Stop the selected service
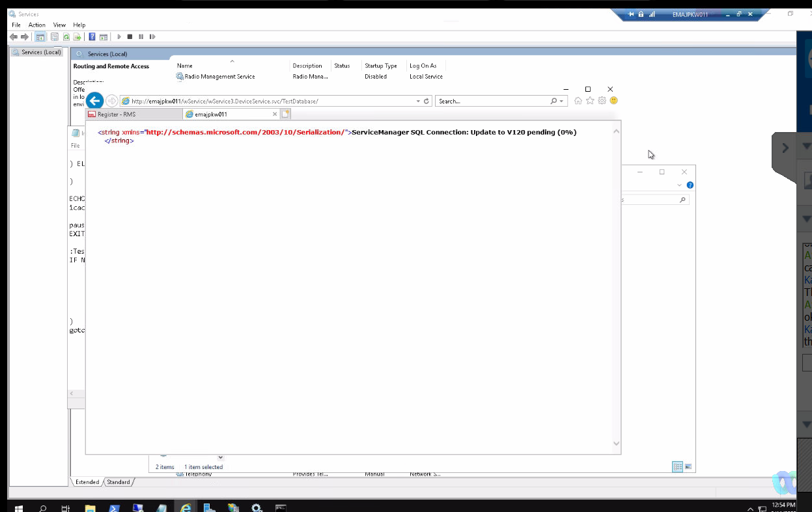 coord(130,37)
